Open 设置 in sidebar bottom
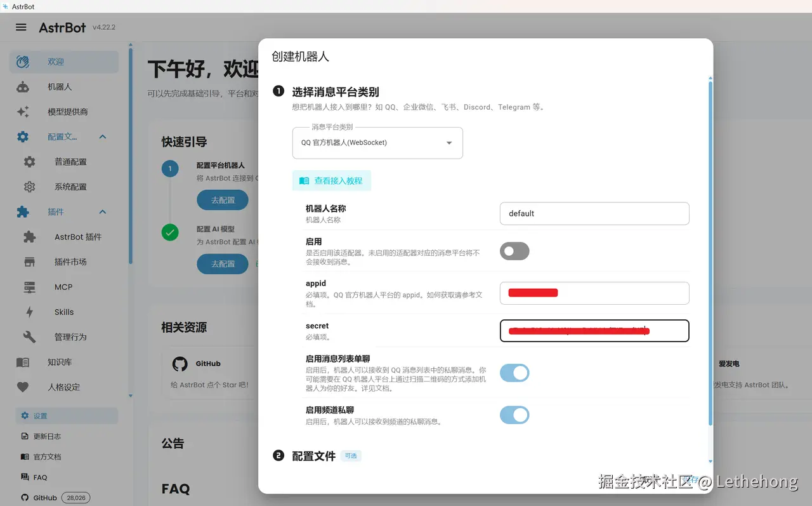This screenshot has width=812, height=506. pos(67,416)
